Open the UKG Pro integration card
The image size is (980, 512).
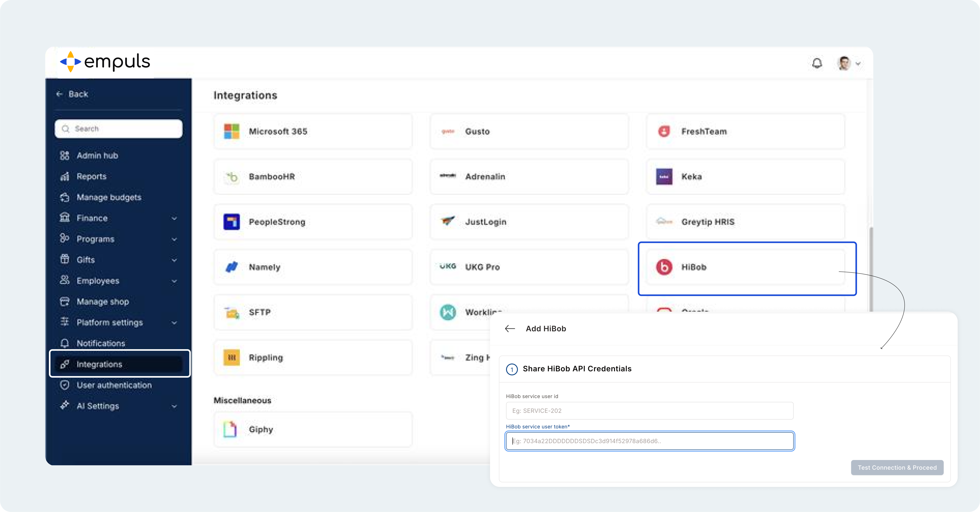click(529, 267)
